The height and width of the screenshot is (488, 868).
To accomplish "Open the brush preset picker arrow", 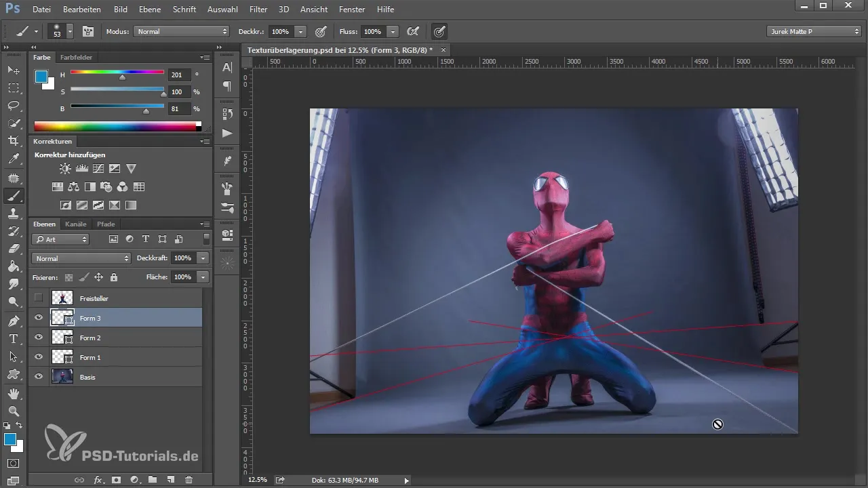I will coord(70,31).
